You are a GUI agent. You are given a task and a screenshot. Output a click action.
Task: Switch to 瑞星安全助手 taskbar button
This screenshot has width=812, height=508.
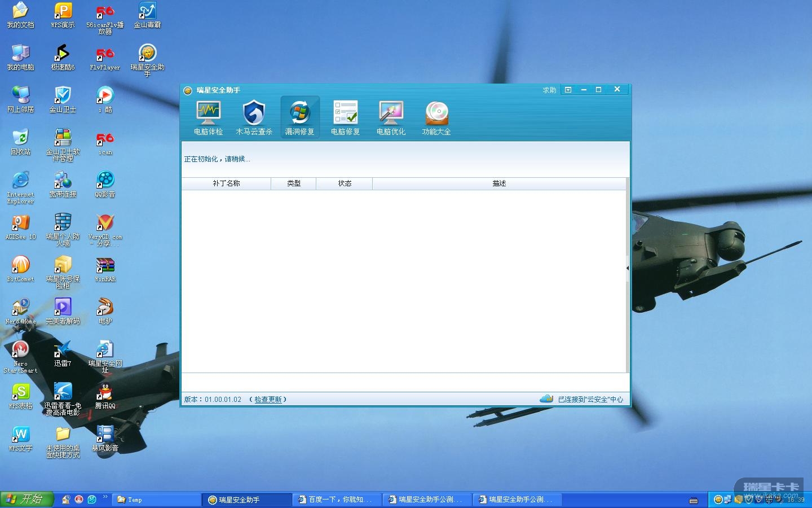coord(248,500)
